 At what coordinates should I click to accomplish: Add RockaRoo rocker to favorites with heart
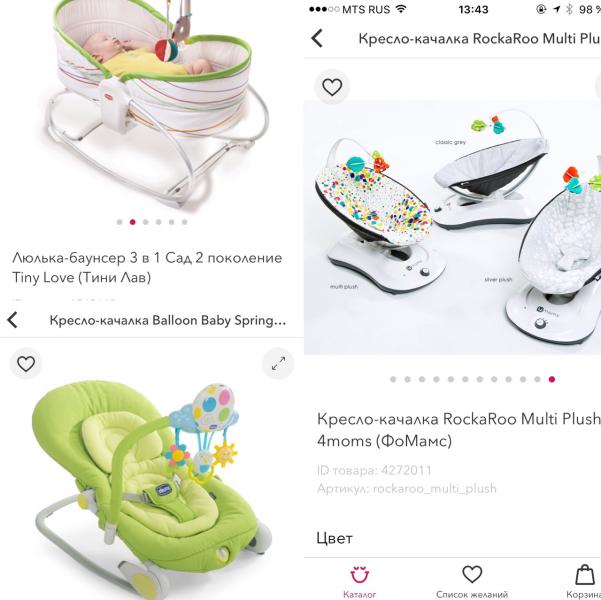pyautogui.click(x=332, y=87)
